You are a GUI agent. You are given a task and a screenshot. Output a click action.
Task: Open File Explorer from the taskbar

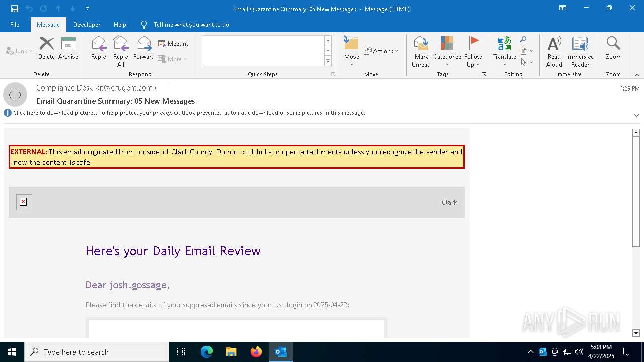coord(231,352)
